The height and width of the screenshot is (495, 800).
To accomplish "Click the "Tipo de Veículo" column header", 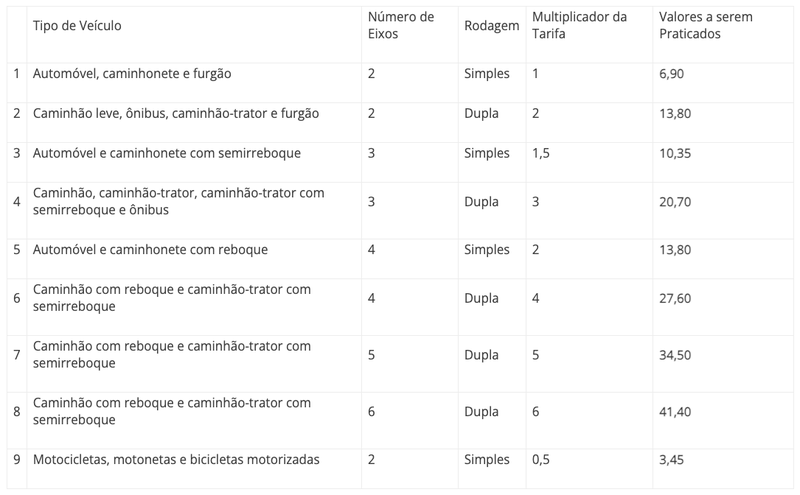I will (78, 26).
